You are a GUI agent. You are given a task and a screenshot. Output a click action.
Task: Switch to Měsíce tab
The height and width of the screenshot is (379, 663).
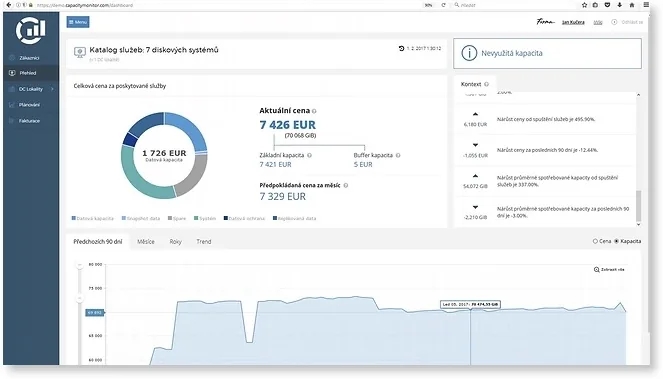pyautogui.click(x=146, y=242)
